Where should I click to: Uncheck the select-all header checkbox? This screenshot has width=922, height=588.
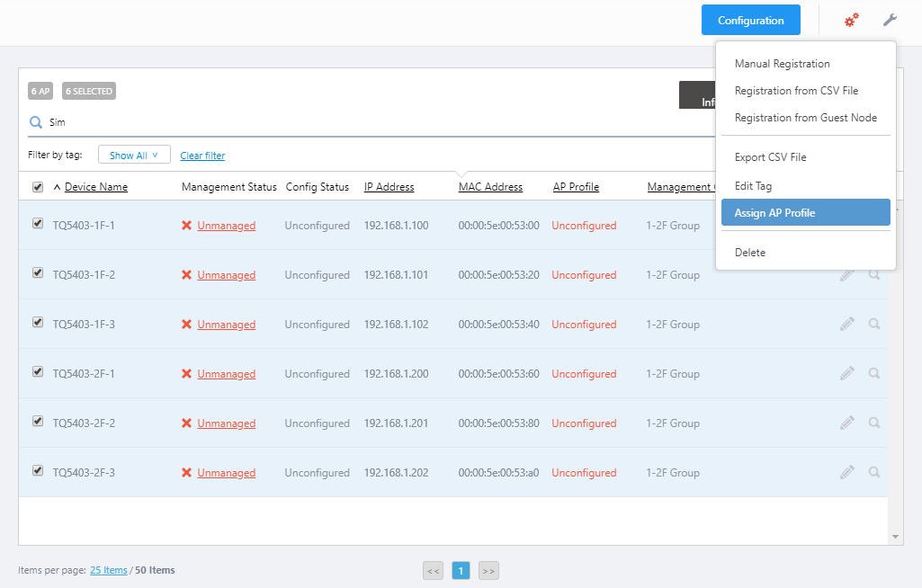(38, 187)
